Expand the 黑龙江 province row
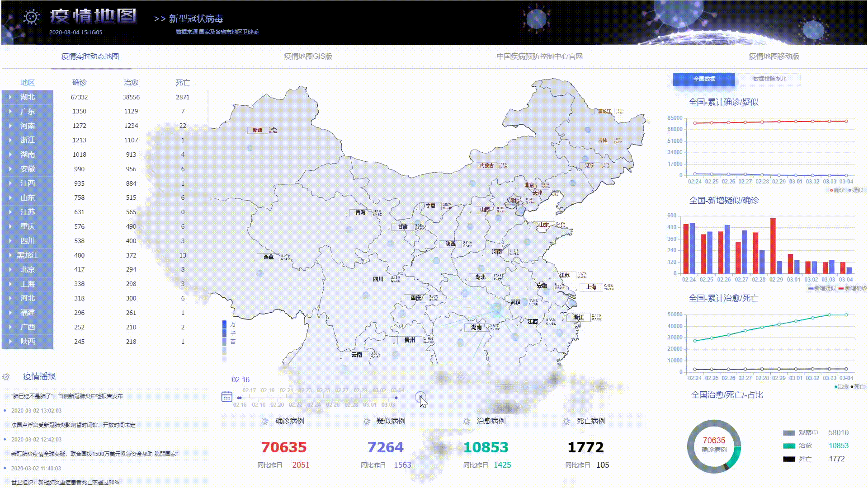Image resolution: width=868 pixels, height=488 pixels. (x=10, y=255)
